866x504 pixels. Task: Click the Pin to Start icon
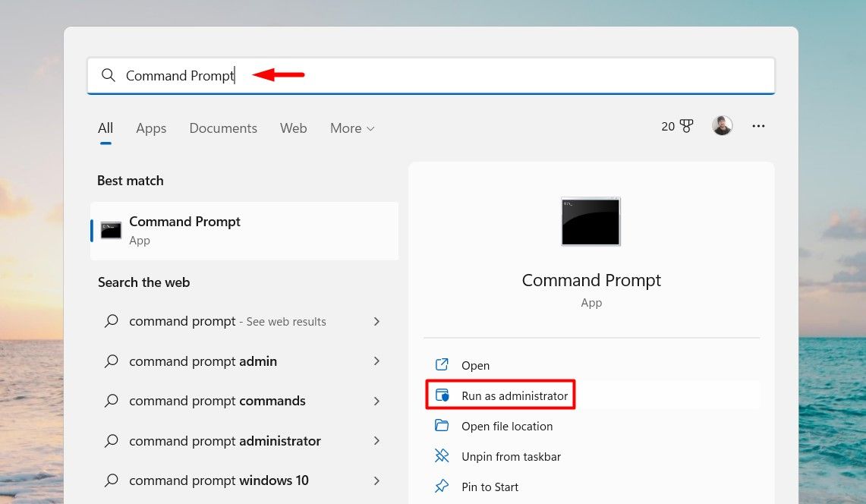pyautogui.click(x=442, y=487)
